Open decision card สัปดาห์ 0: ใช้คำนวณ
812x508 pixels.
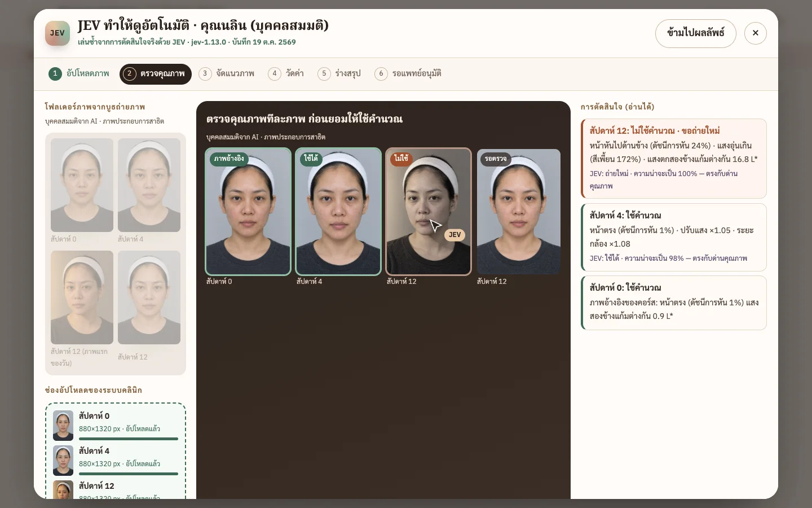(674, 303)
